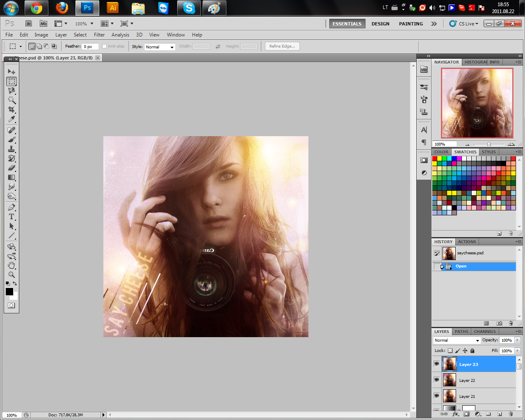The width and height of the screenshot is (525, 420).
Task: Open the Fill slider arrow
Action: point(518,351)
